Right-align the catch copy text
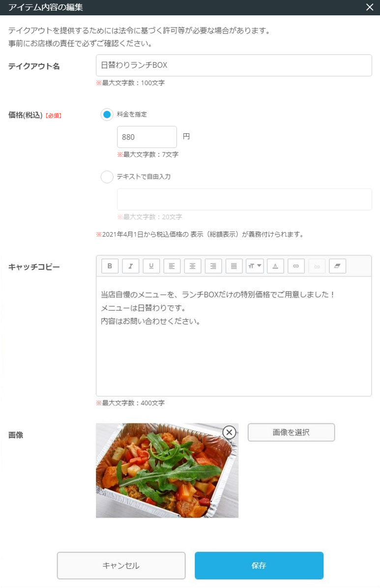The width and height of the screenshot is (380, 588). coord(213,266)
